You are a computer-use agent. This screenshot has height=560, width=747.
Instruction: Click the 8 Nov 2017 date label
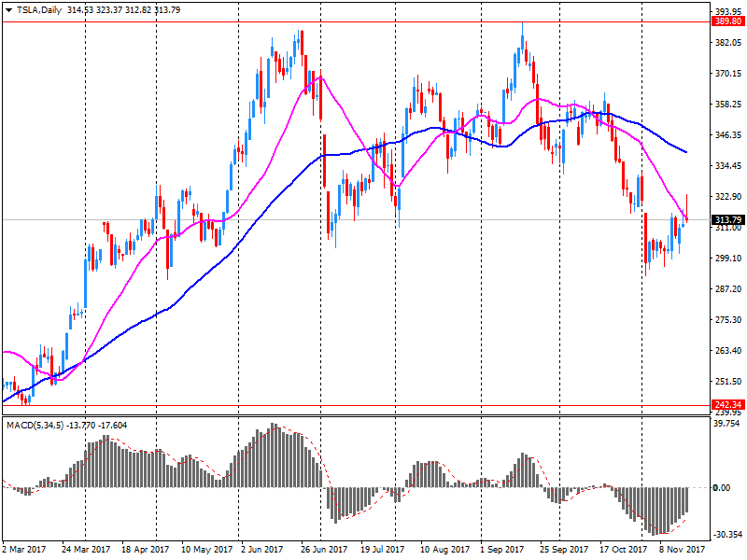pos(682,550)
